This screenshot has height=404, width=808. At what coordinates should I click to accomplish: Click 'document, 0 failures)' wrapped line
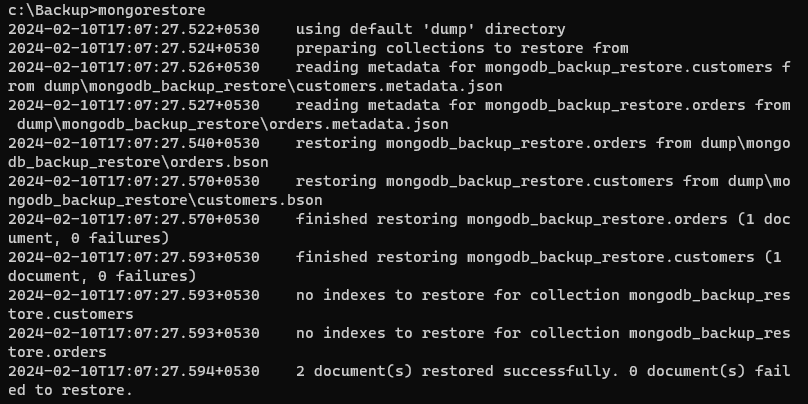(x=102, y=276)
